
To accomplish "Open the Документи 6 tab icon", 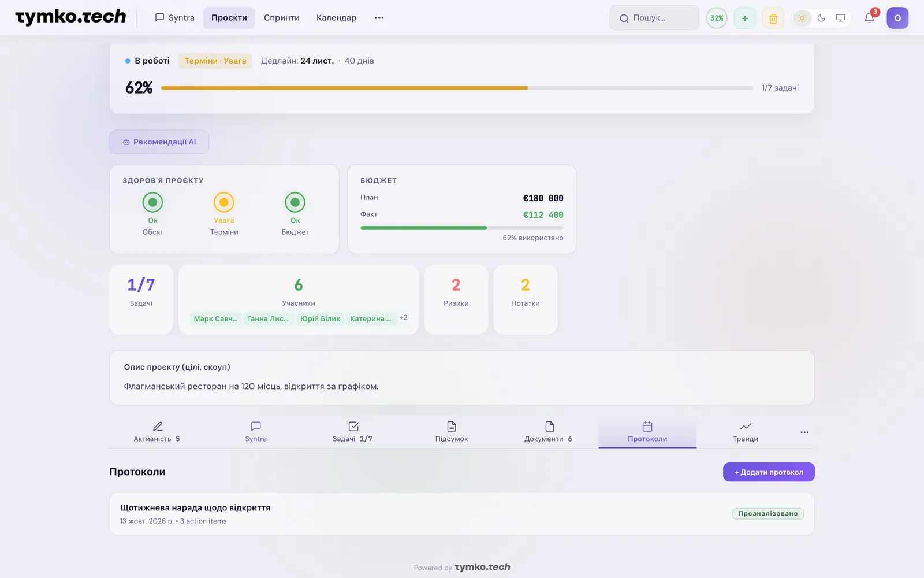I will 550,427.
